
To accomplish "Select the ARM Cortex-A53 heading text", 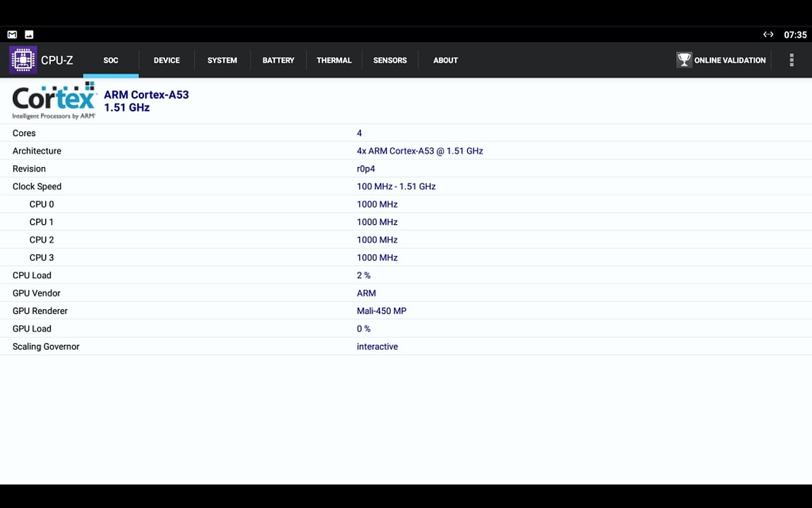I will pyautogui.click(x=147, y=95).
